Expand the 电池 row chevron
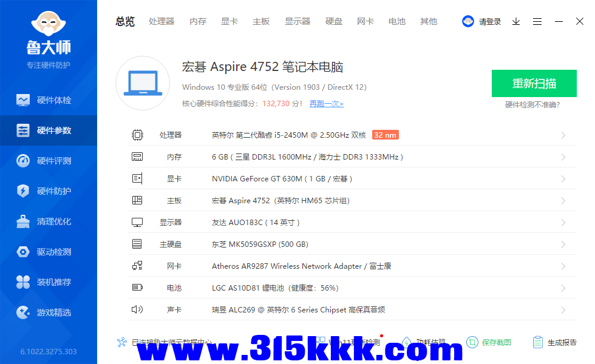This screenshot has width=595, height=364. pos(563,288)
